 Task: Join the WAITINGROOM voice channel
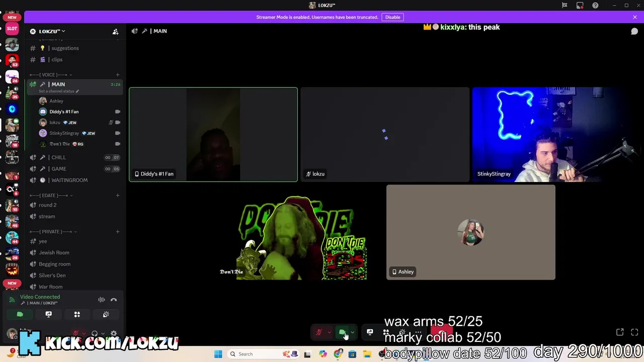pos(75,180)
